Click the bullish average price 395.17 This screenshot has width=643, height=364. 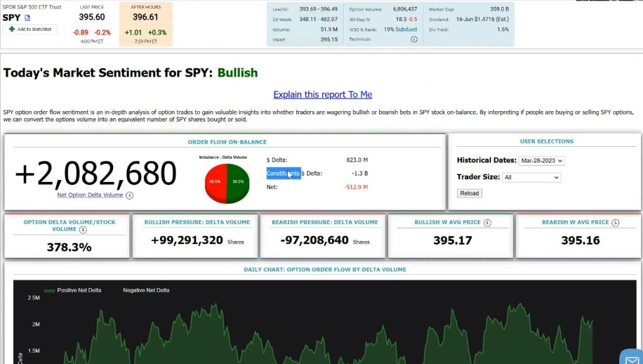453,240
